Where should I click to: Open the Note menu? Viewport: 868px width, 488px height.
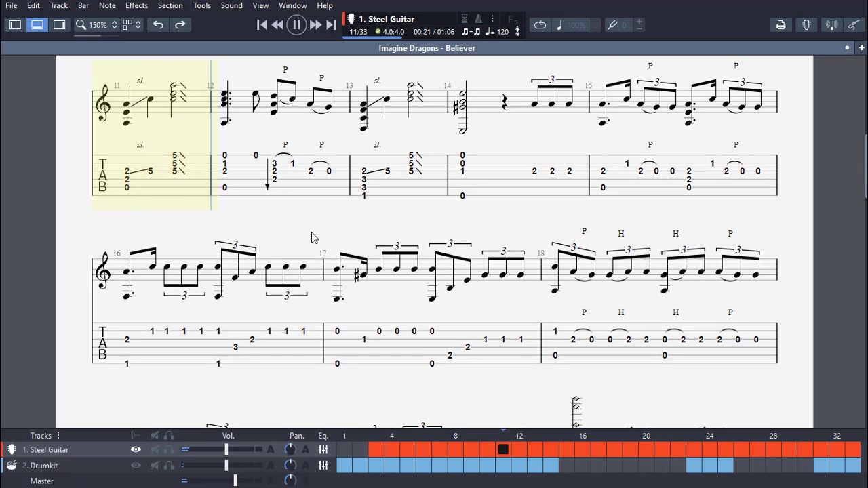point(107,5)
